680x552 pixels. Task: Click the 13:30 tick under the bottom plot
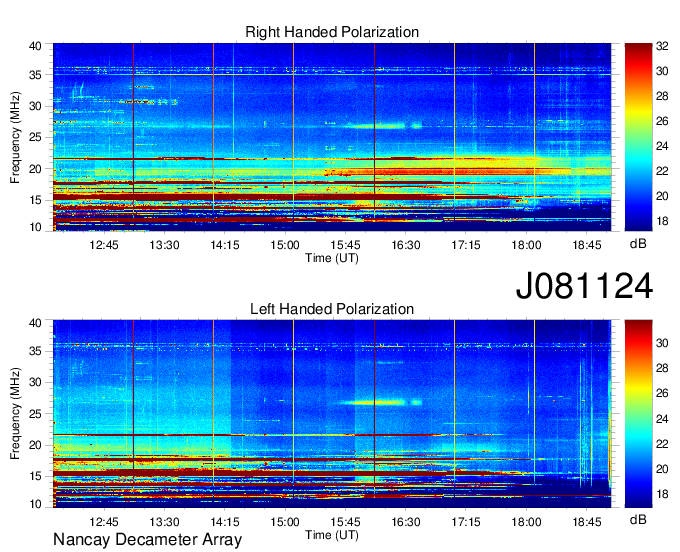[x=164, y=522]
